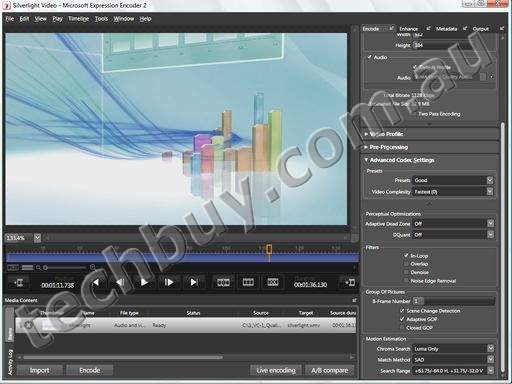This screenshot has height=384, width=512.
Task: Open the Play menu
Action: coord(57,19)
